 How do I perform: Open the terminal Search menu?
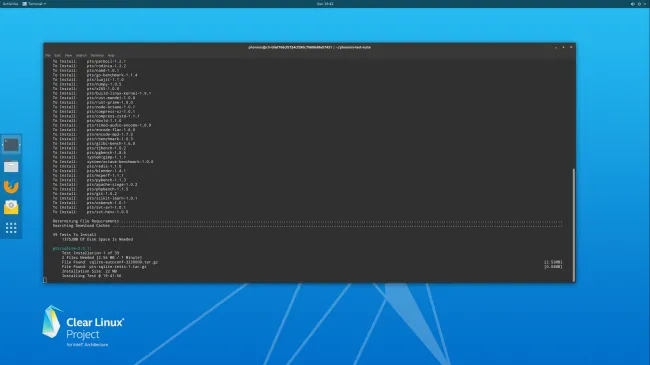tap(81, 55)
